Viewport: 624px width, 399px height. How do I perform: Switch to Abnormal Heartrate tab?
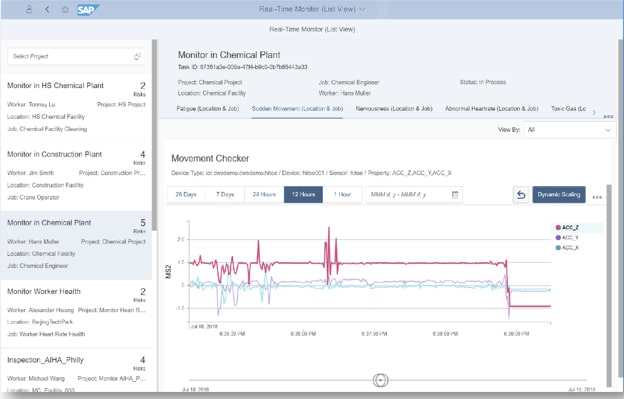point(491,109)
